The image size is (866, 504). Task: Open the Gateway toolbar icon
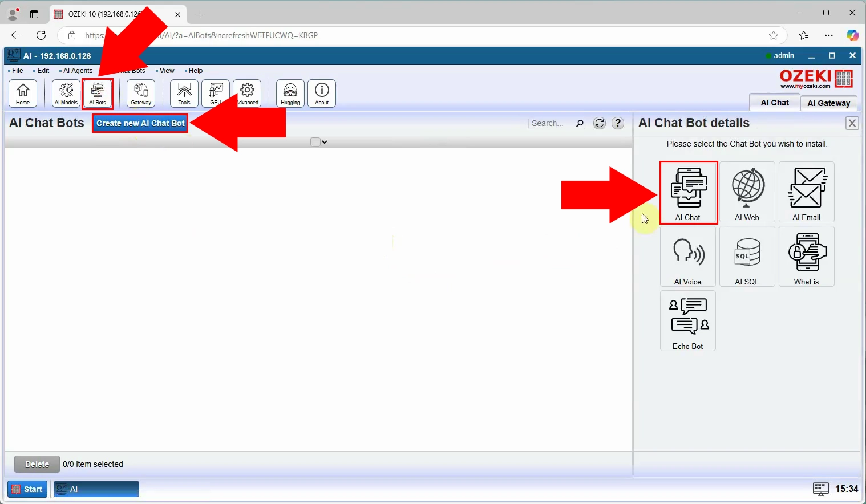pos(141,94)
